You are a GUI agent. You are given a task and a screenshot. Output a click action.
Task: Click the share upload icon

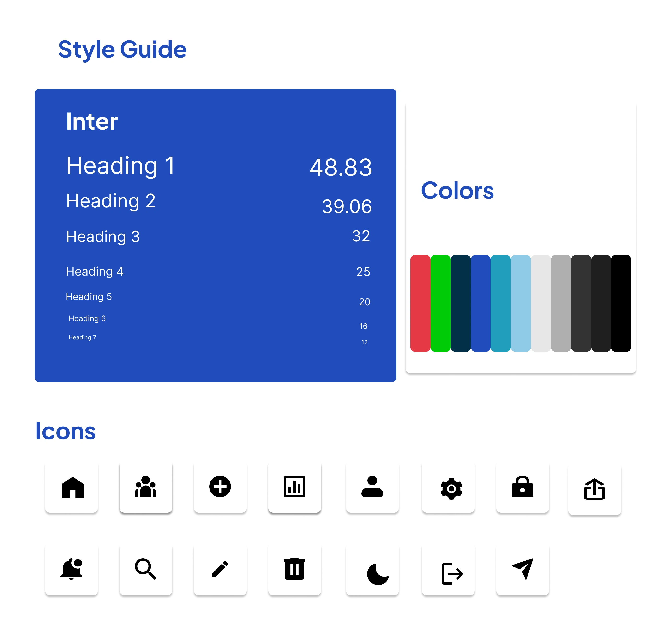point(594,489)
